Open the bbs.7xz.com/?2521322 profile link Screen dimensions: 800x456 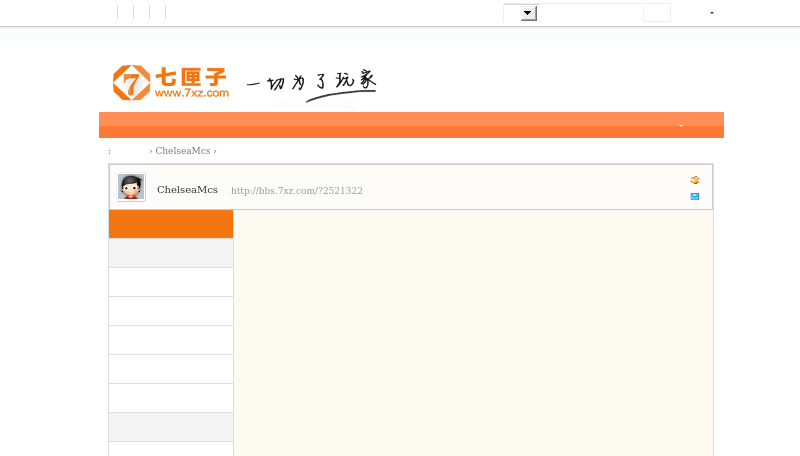pos(296,191)
